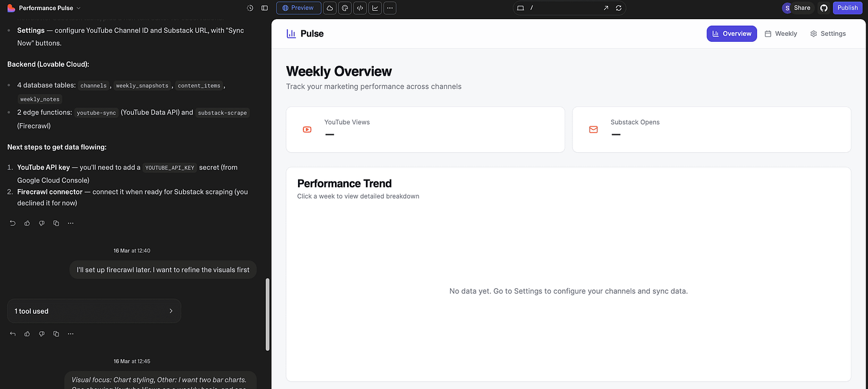
Task: Open the design palette icon
Action: tap(345, 8)
